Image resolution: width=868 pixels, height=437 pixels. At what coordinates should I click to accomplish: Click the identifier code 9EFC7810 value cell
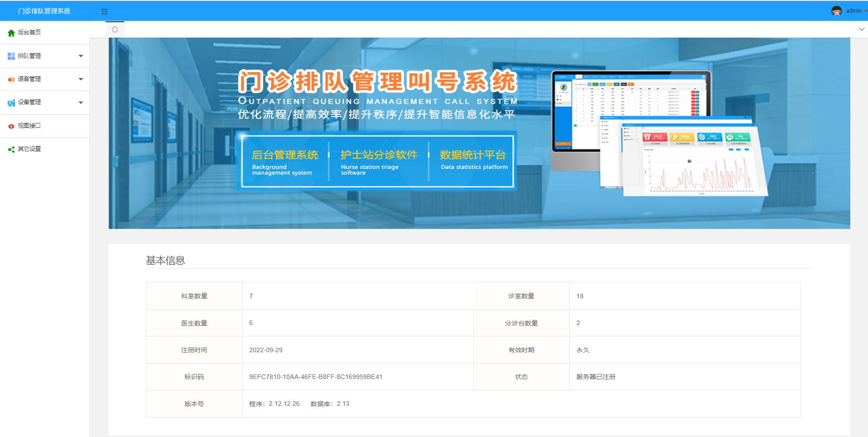point(316,377)
